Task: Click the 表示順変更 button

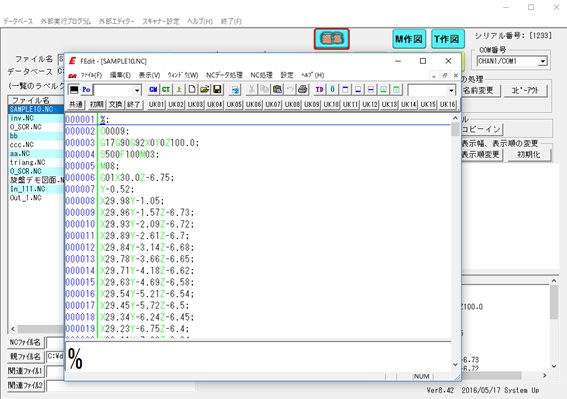Action: pyautogui.click(x=482, y=154)
